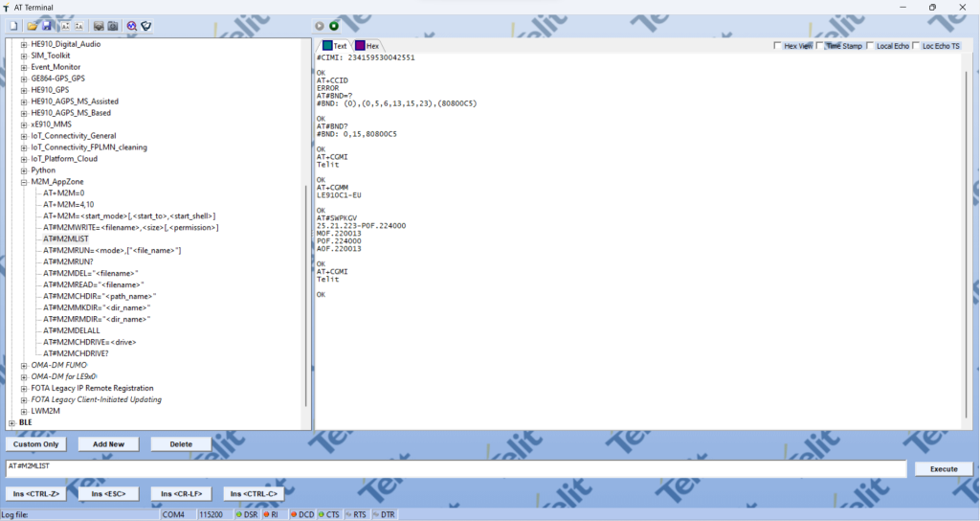This screenshot has height=521, width=980.
Task: Expand the HE910_Digital_Audio tree node
Action: click(24, 44)
